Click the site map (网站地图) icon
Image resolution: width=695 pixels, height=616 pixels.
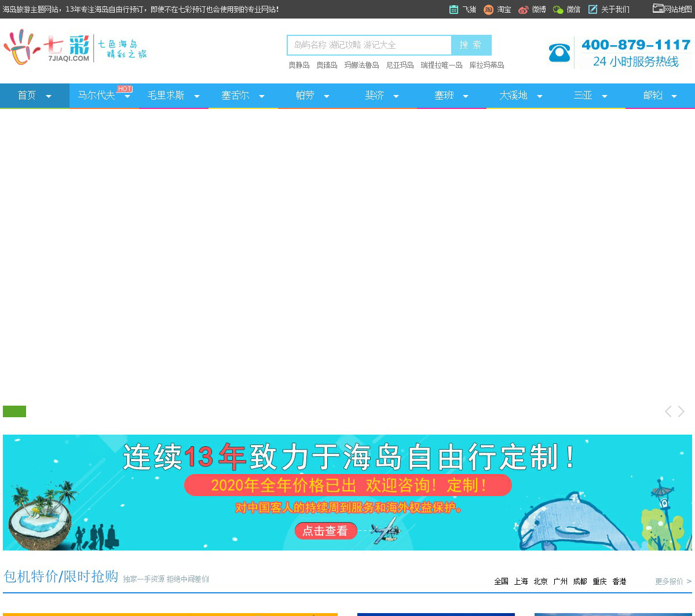(x=658, y=8)
